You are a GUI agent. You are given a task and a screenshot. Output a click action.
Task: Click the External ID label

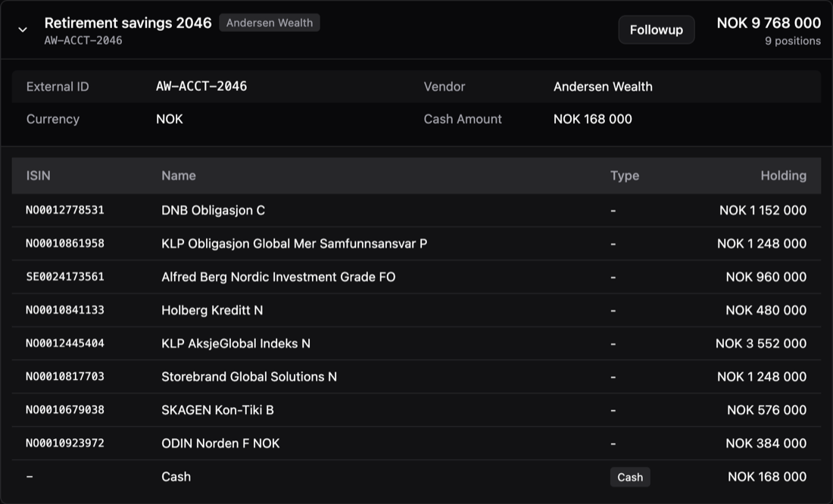58,86
